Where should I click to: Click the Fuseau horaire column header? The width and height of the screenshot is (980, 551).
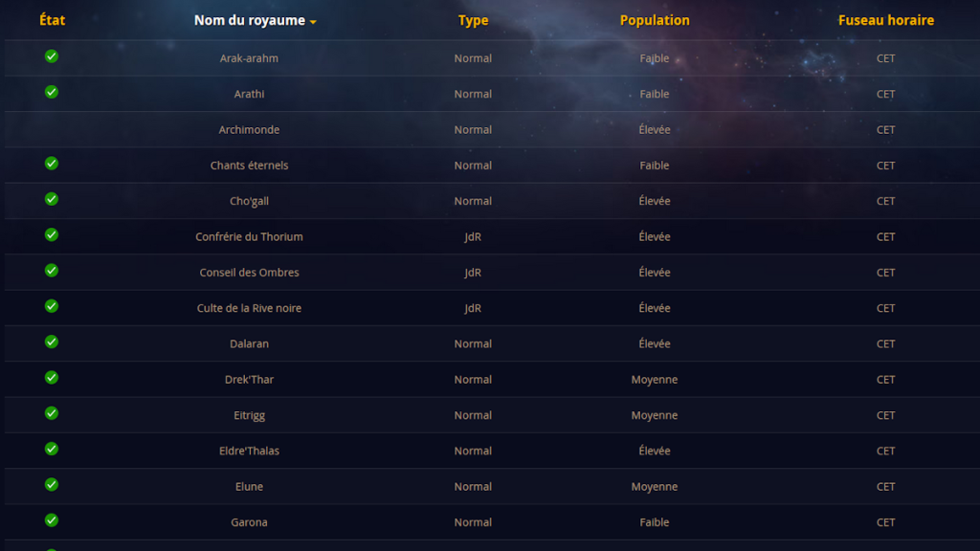coord(885,20)
